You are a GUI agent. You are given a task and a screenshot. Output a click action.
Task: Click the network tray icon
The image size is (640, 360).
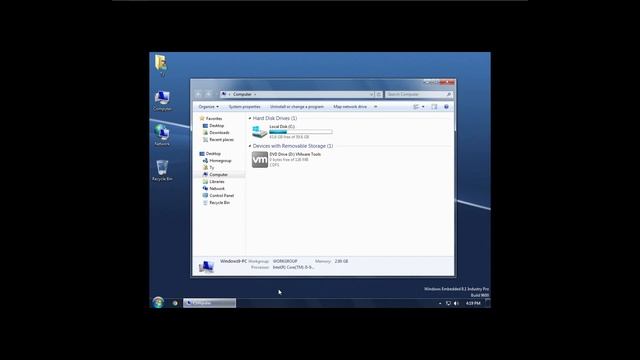[x=448, y=303]
